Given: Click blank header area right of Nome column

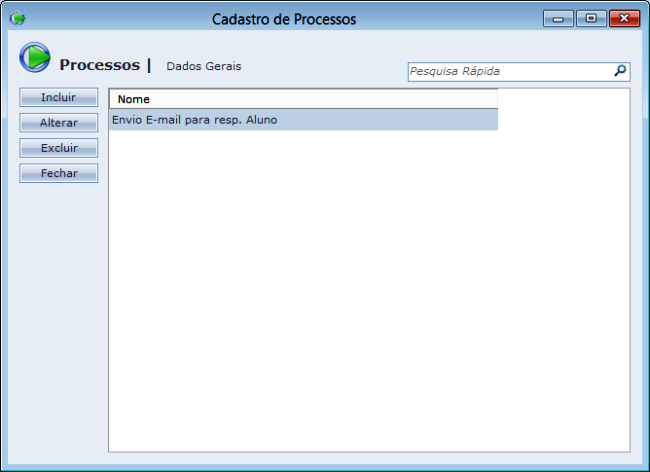Looking at the screenshot, I should (x=563, y=99).
